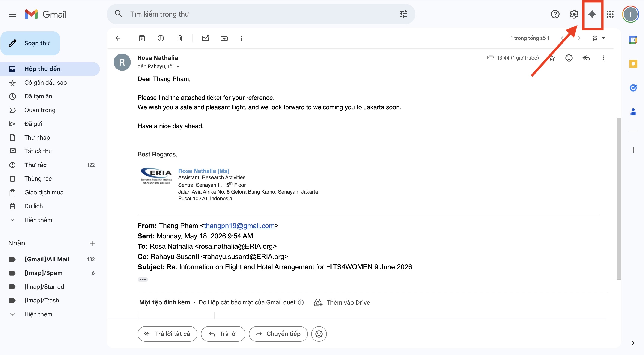
Task: Open Google Keep in the side panel
Action: point(633,64)
